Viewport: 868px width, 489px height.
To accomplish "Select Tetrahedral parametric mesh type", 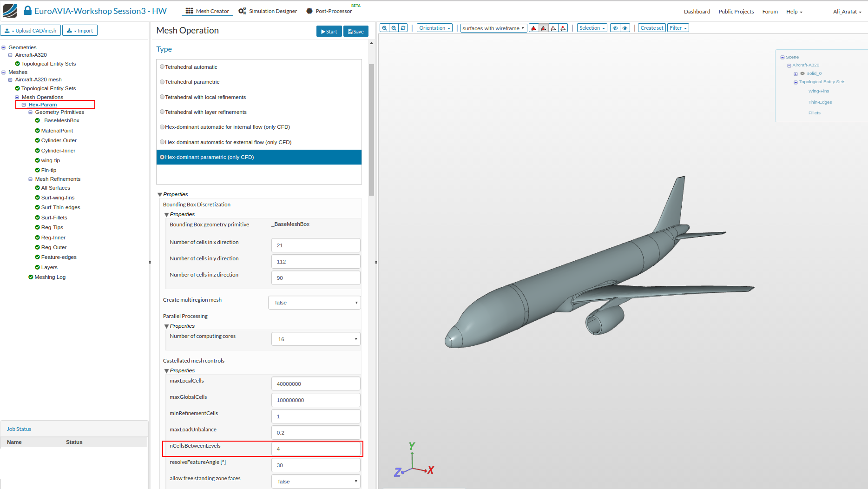I will (162, 82).
